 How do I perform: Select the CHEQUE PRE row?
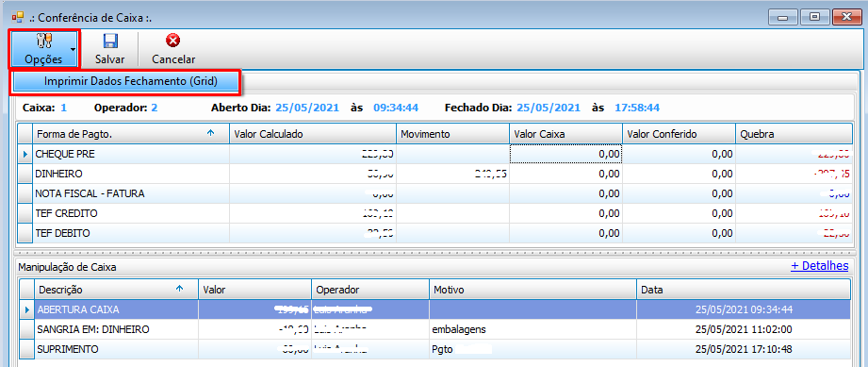[x=434, y=154]
